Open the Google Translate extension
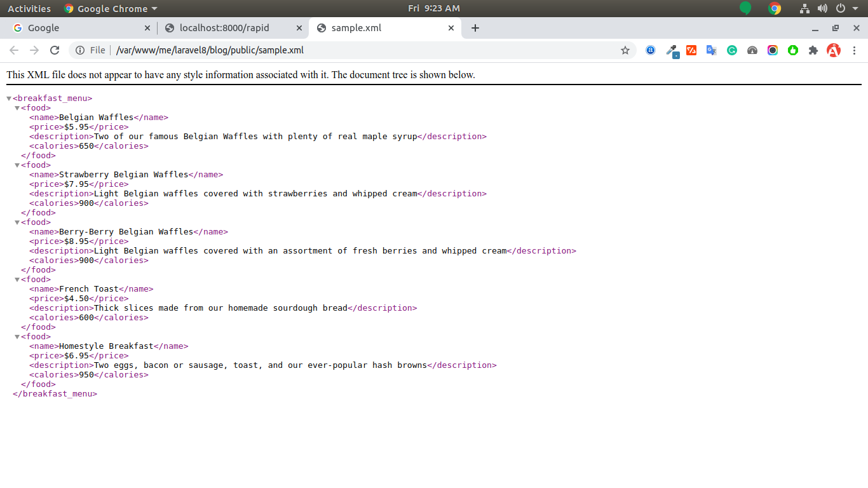The height and width of the screenshot is (488, 868). (711, 50)
